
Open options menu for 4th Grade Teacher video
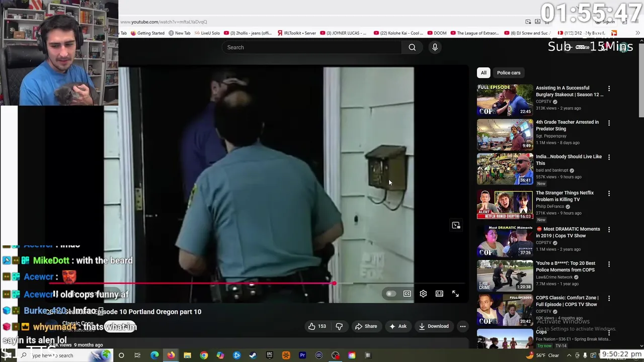pyautogui.click(x=609, y=123)
